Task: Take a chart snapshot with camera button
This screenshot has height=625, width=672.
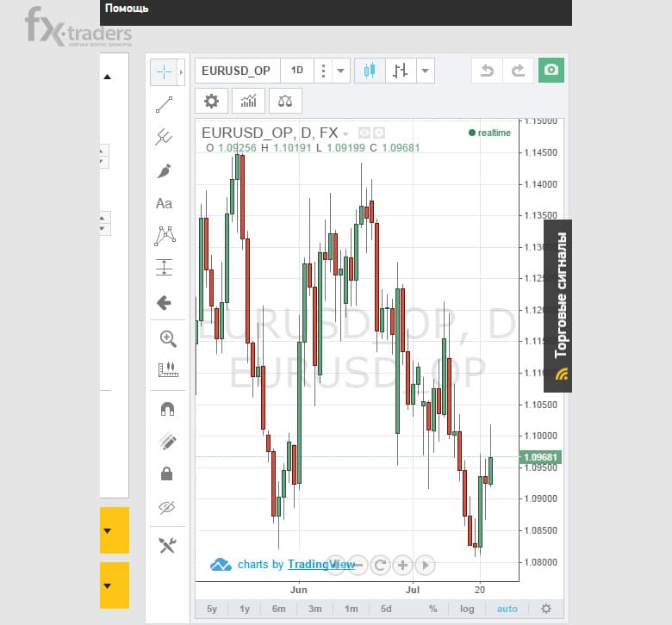Action: click(x=551, y=70)
